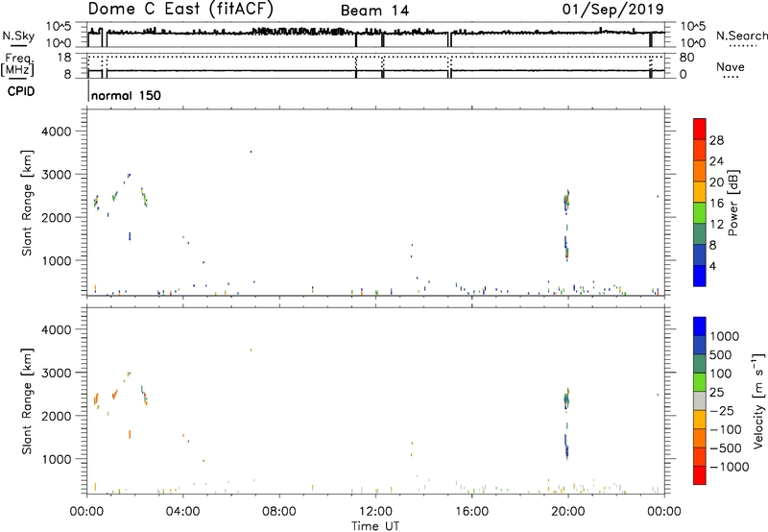768x532 pixels.
Task: Click the '-500' tick on the Velocity scale
Action: click(x=726, y=447)
